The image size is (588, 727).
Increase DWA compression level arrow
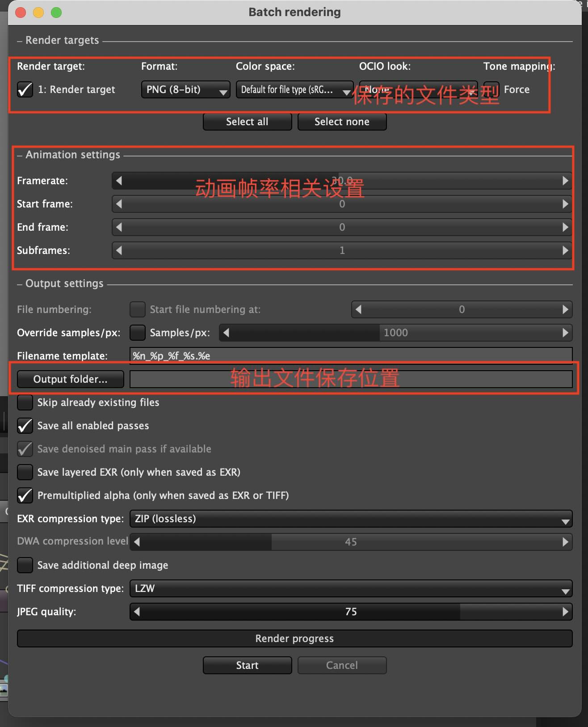pyautogui.click(x=565, y=542)
